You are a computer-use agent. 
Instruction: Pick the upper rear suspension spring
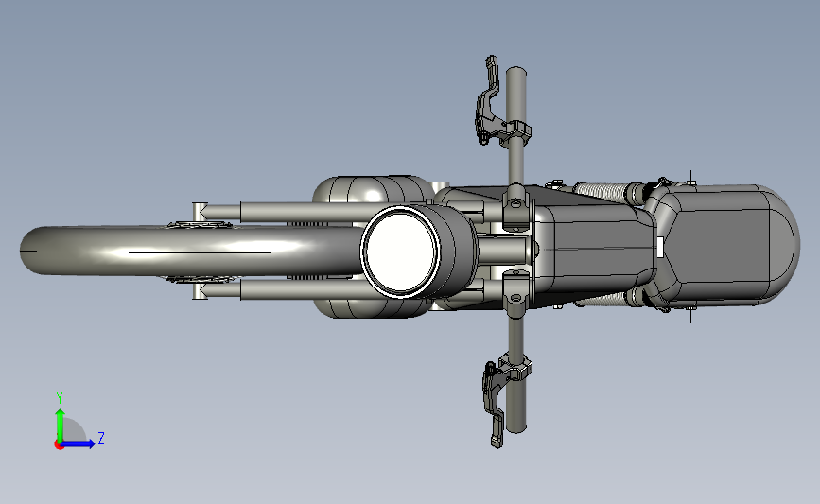click(x=601, y=191)
